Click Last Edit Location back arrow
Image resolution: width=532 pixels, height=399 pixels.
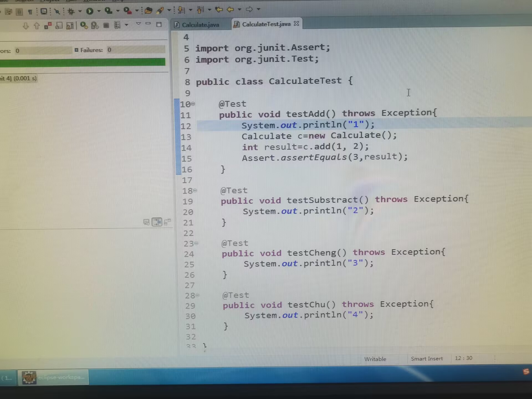(219, 10)
